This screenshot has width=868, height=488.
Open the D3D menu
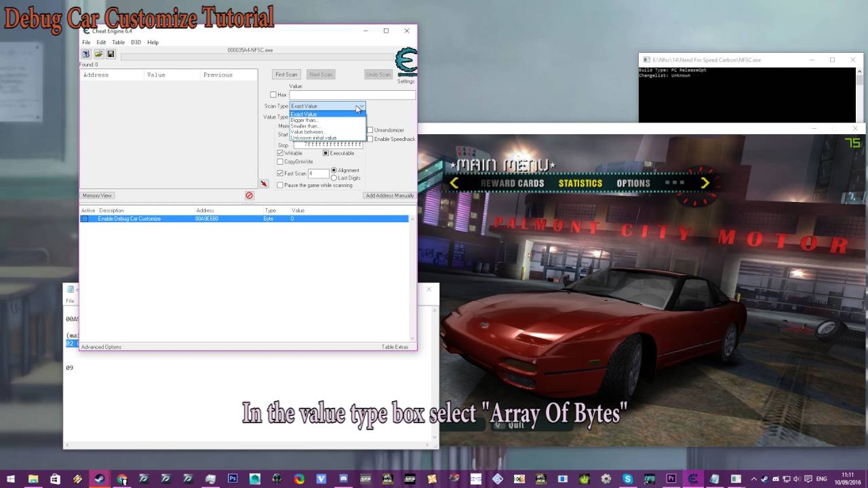tap(136, 42)
